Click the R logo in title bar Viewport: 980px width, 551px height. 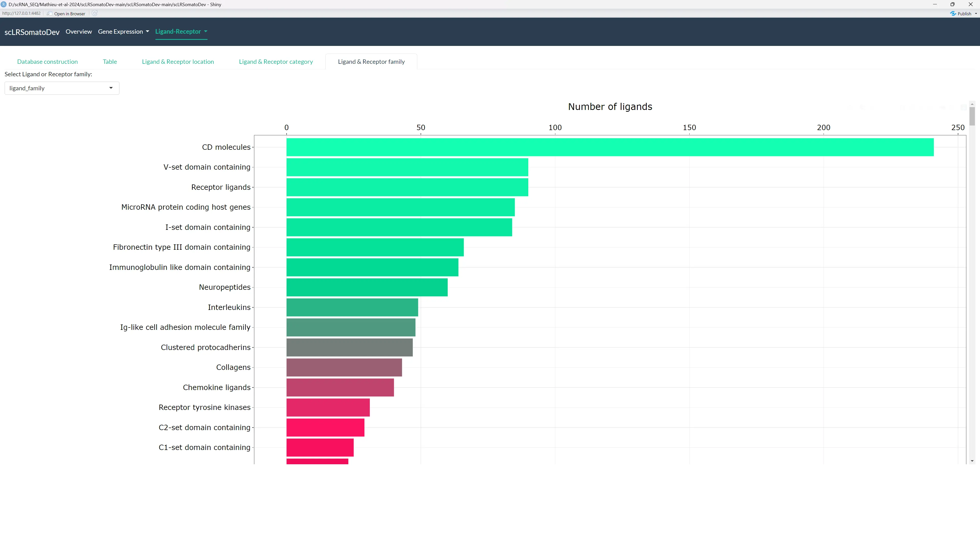click(4, 4)
